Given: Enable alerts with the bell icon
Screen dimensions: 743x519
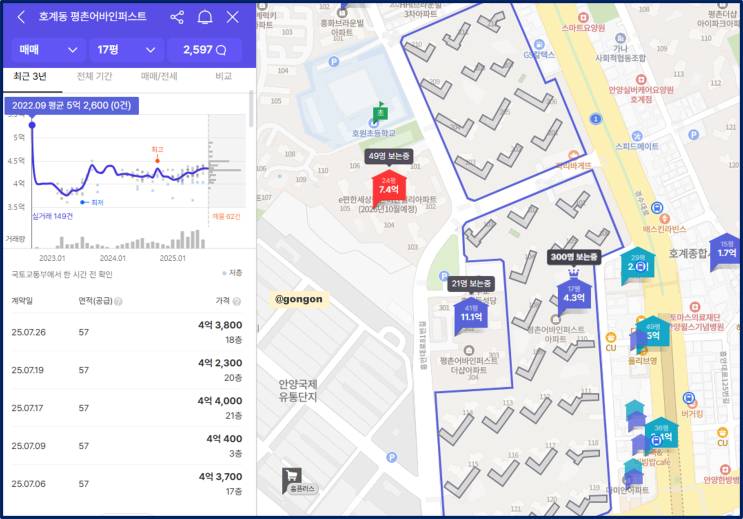Looking at the screenshot, I should pos(205,17).
